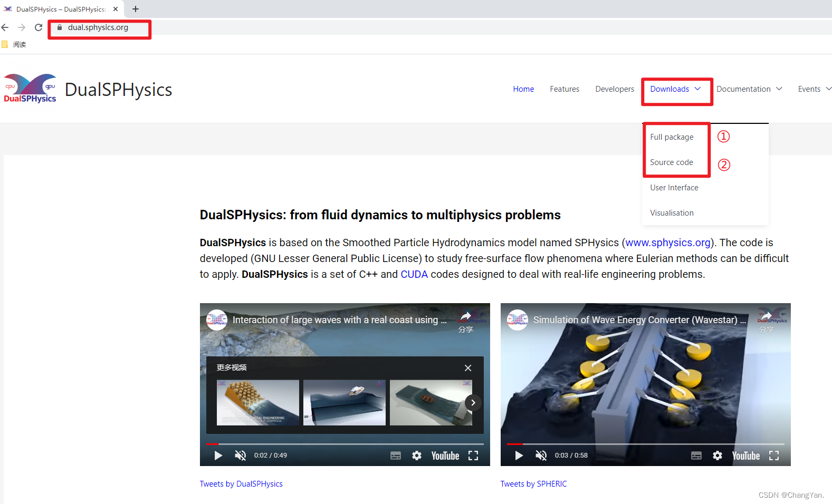Open the CUDA link
This screenshot has height=504, width=832.
coord(414,274)
